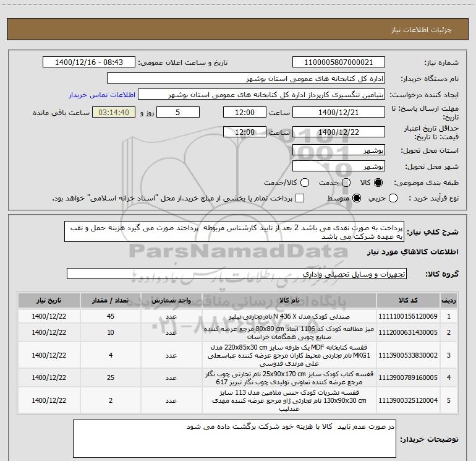Click the price validity hour field 12:00
The width and height of the screenshot is (476, 461).
(x=245, y=132)
